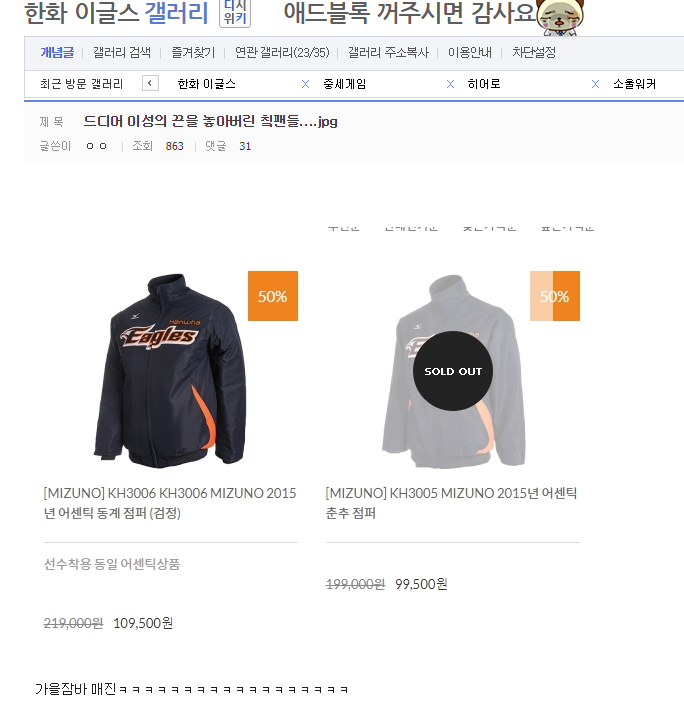The height and width of the screenshot is (718, 684).
Task: Open KH3006 동계 점퍼 product title
Action: tap(170, 503)
